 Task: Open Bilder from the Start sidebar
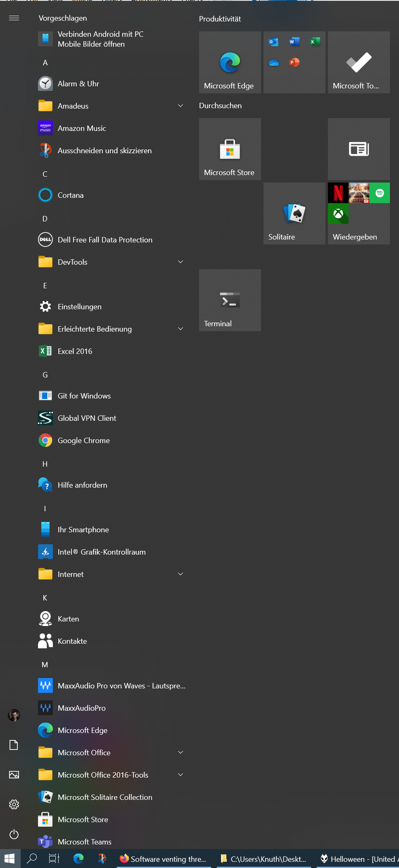(14, 775)
